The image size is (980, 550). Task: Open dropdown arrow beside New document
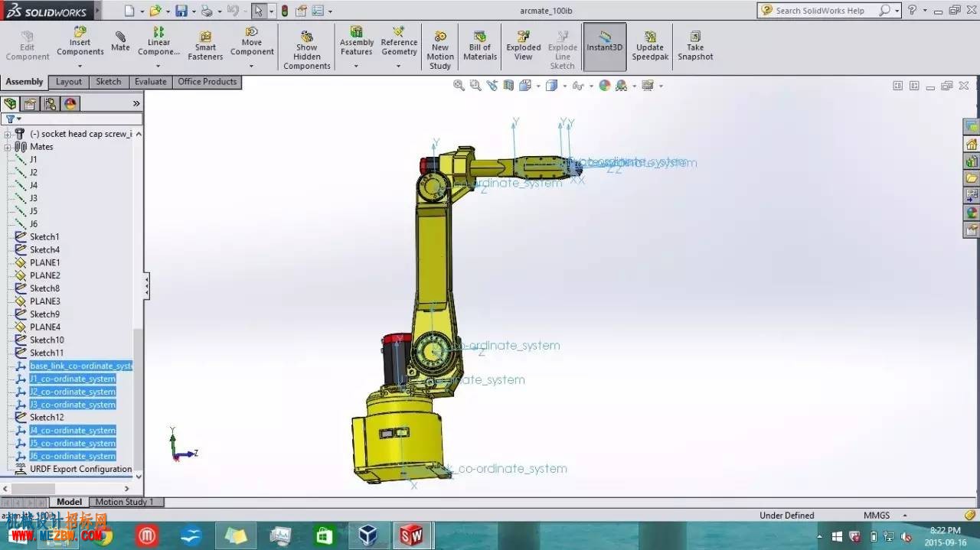[x=142, y=11]
